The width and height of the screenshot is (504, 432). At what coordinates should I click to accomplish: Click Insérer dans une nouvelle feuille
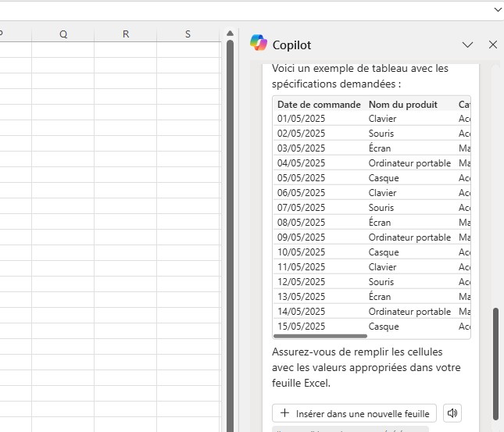click(354, 413)
